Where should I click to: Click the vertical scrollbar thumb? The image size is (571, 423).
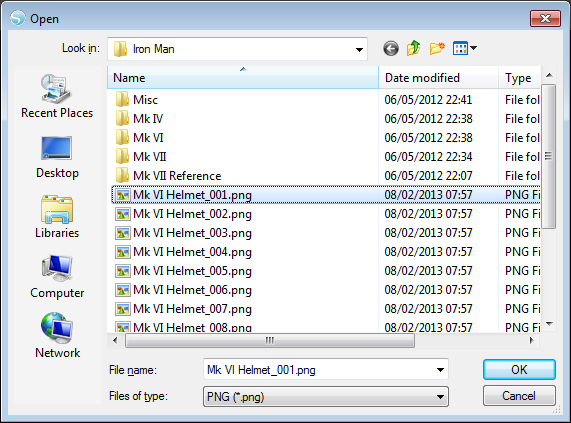tap(548, 156)
